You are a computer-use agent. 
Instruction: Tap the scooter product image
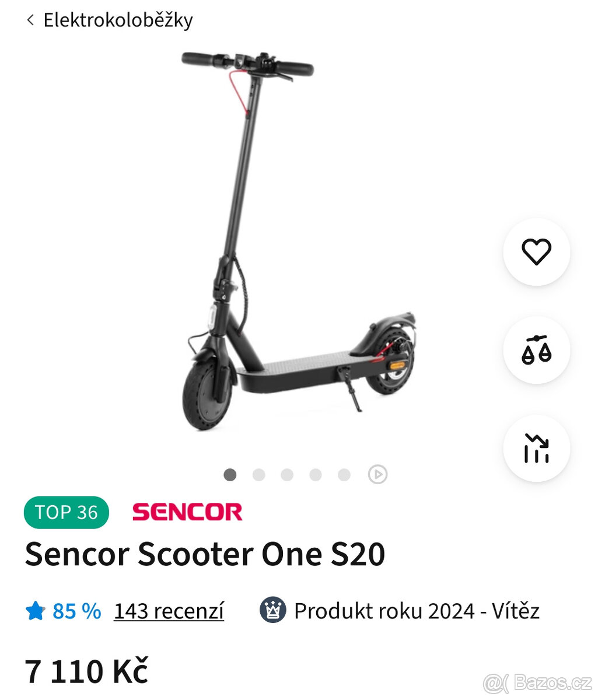tap(298, 240)
